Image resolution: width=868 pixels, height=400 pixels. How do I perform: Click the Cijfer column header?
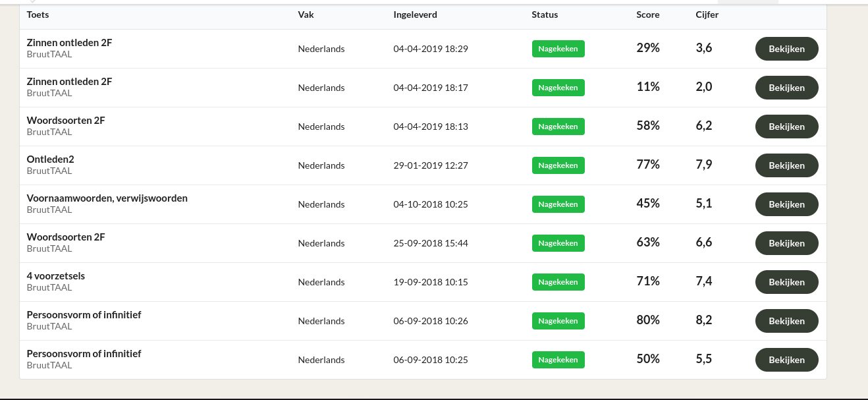coord(707,14)
